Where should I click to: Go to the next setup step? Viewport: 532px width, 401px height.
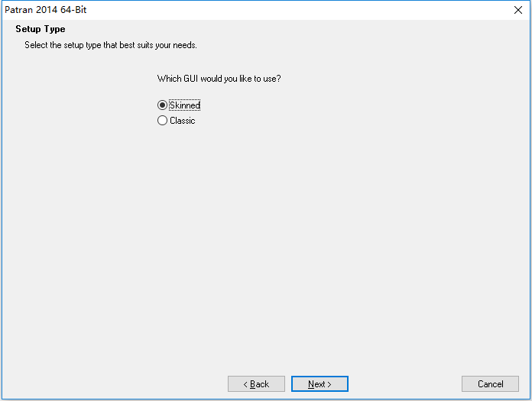[x=320, y=383]
